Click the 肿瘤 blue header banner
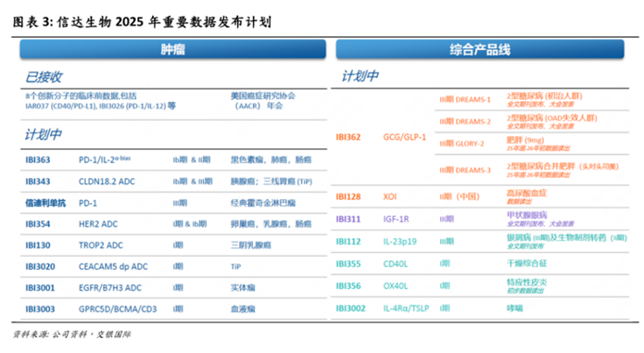Viewport: 644px width, 353px height. (x=173, y=49)
